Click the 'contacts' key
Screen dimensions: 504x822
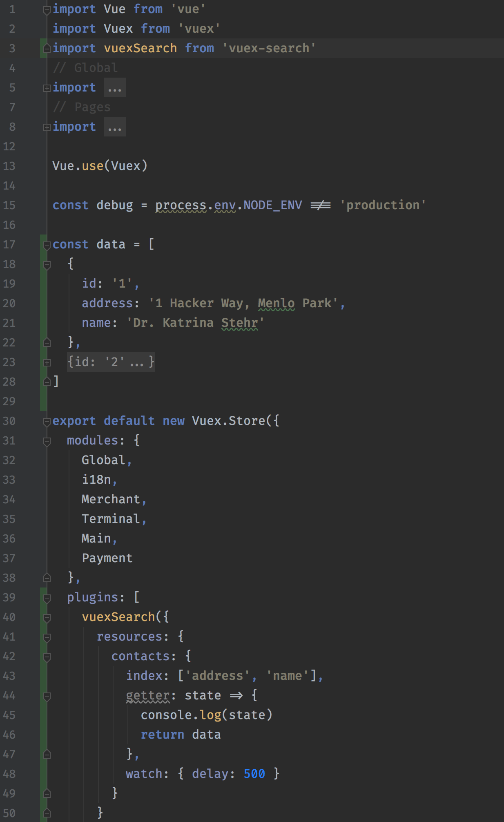(140, 656)
